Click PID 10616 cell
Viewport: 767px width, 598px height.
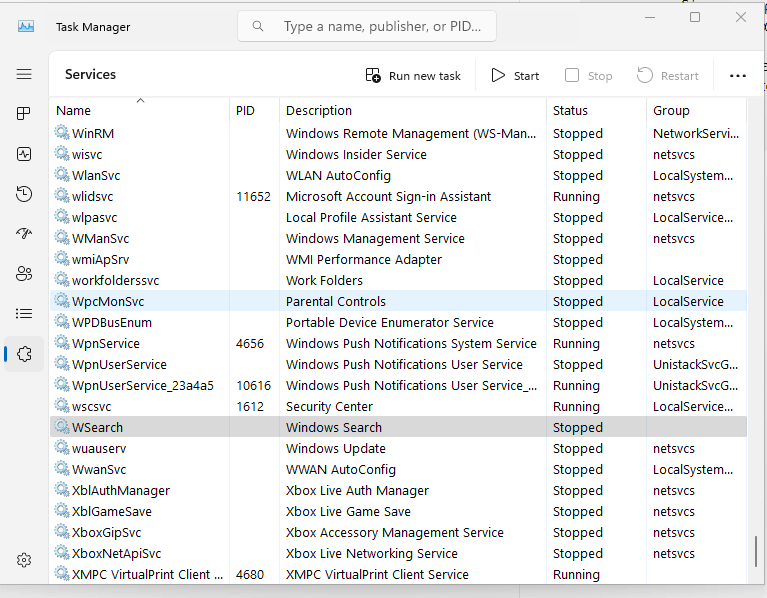pos(253,386)
